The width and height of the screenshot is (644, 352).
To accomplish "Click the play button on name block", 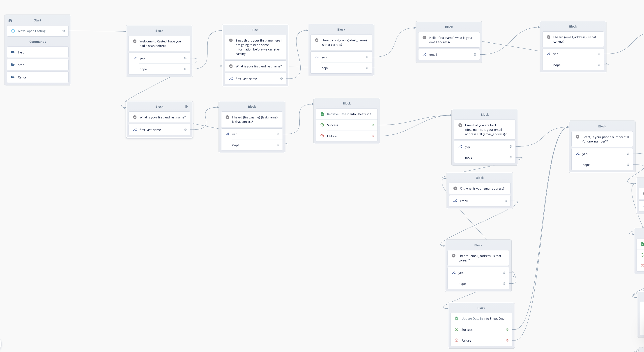I will tap(186, 107).
